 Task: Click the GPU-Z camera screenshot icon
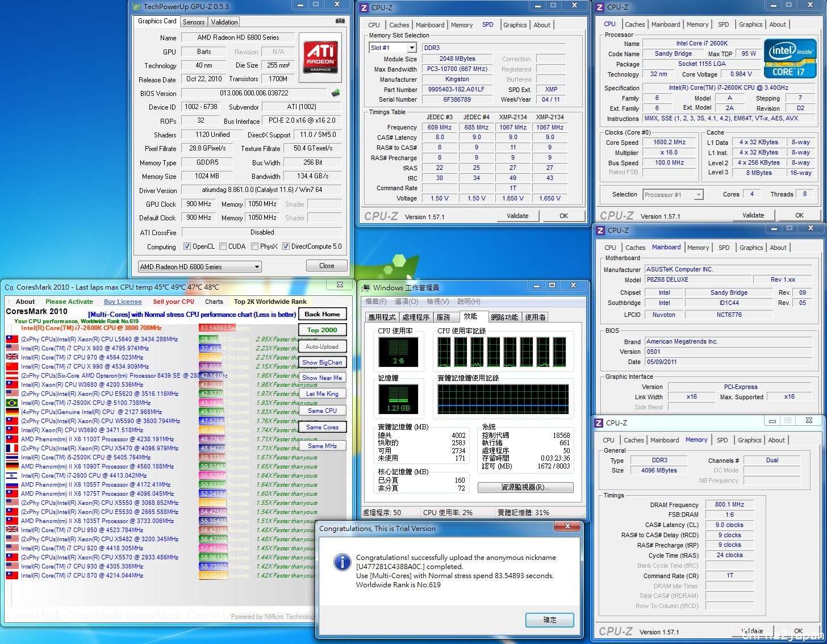tap(340, 21)
